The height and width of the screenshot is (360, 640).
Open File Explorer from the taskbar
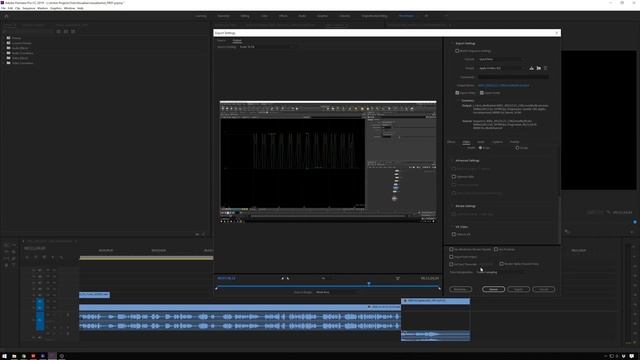14,356
